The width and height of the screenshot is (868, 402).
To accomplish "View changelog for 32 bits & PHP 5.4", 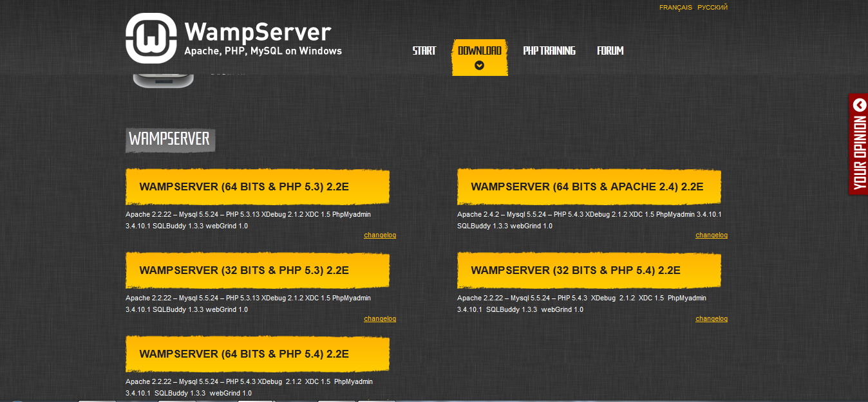I will point(711,319).
